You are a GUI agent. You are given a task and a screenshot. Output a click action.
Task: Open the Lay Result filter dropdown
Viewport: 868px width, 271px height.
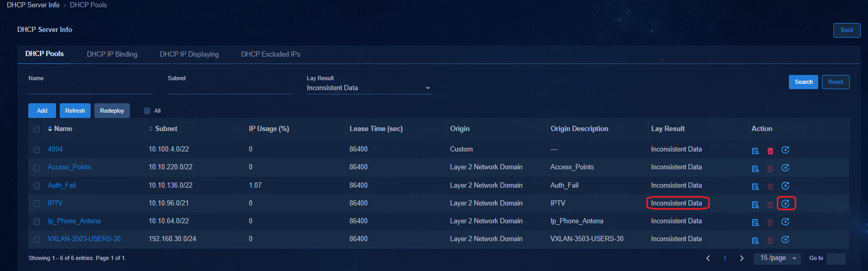pyautogui.click(x=369, y=88)
